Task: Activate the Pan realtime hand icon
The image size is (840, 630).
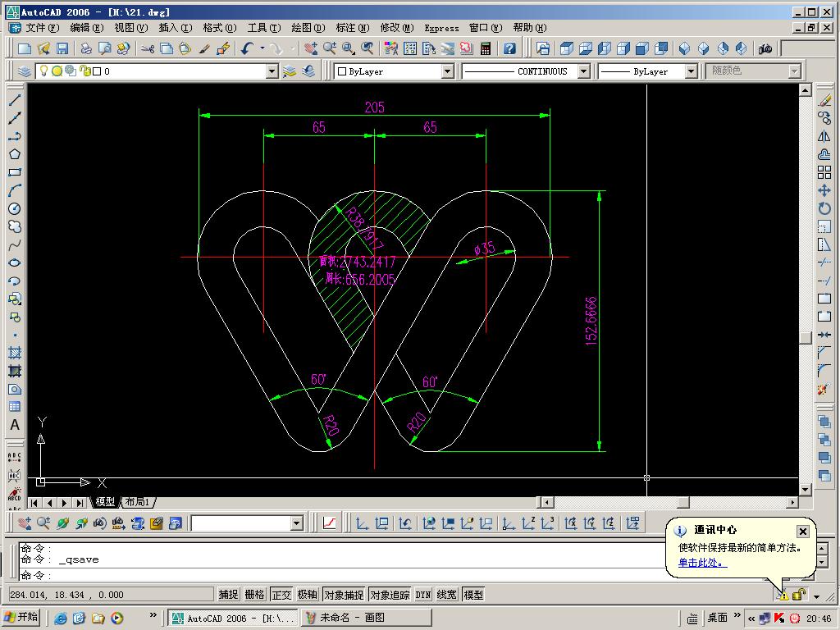Action: 311,48
